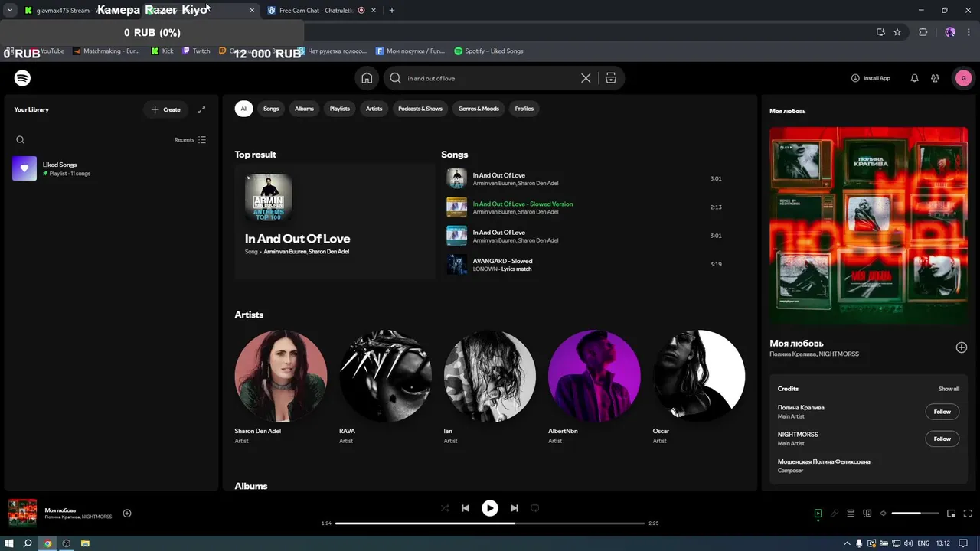
Task: Add Моя любовь to Liked Songs in side panel
Action: [x=962, y=347]
